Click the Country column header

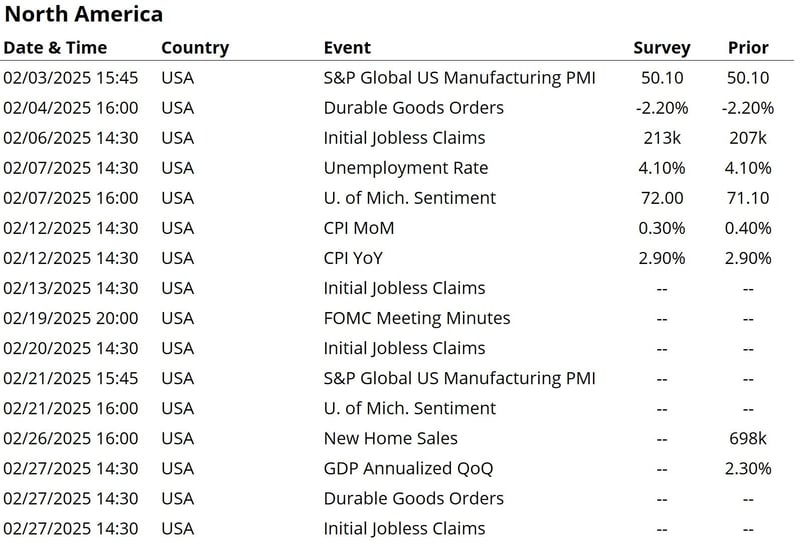[x=195, y=48]
